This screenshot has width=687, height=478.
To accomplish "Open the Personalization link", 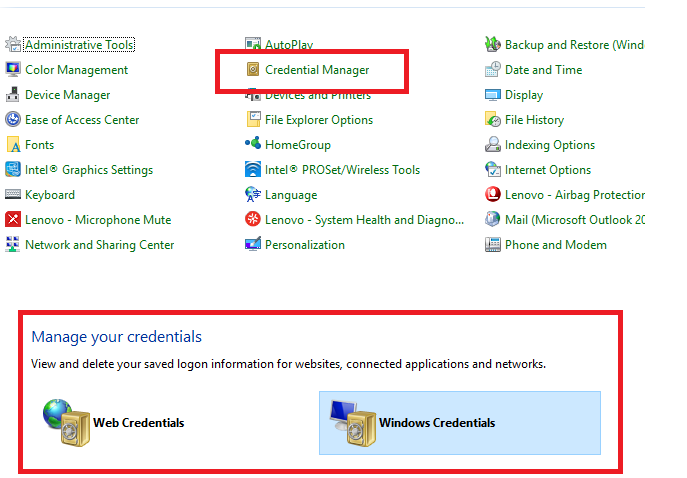I will (x=305, y=244).
